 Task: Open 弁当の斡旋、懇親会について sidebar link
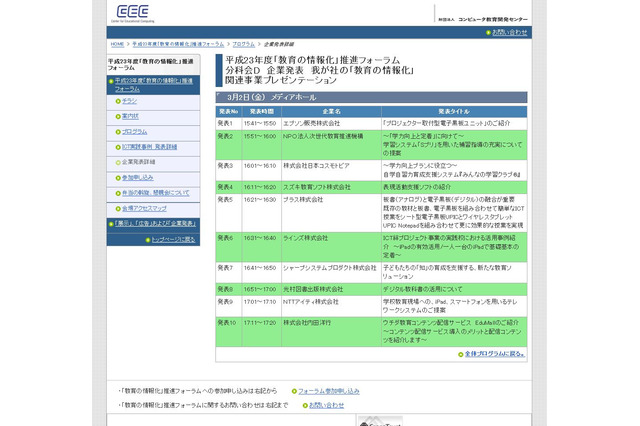156,193
